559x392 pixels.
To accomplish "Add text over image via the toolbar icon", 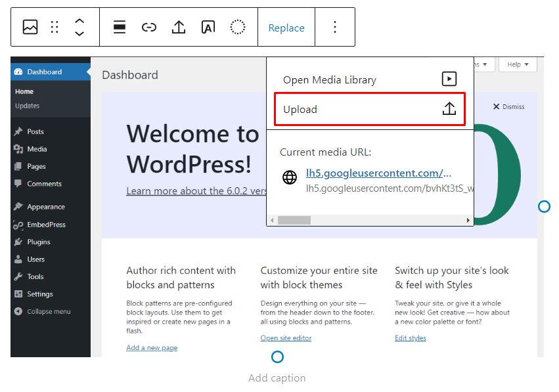I will tap(208, 27).
